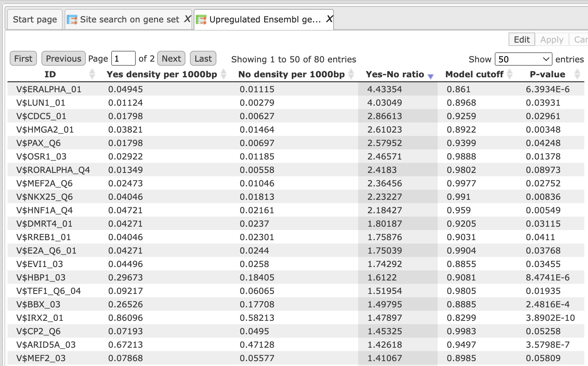588x366 pixels.
Task: Toggle Yes-No ratio sort arrow
Action: (431, 76)
